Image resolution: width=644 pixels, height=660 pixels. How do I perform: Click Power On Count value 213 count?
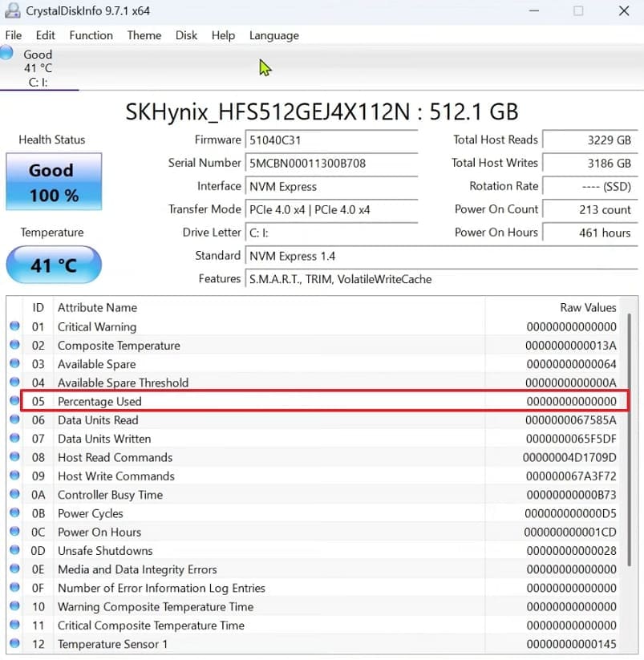tap(590, 209)
